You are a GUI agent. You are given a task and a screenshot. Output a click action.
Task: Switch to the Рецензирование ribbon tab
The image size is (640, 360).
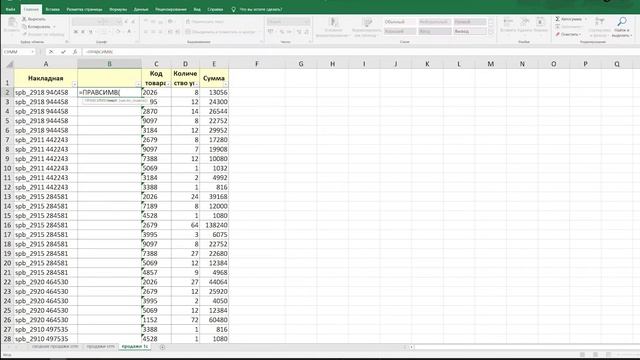click(x=171, y=9)
